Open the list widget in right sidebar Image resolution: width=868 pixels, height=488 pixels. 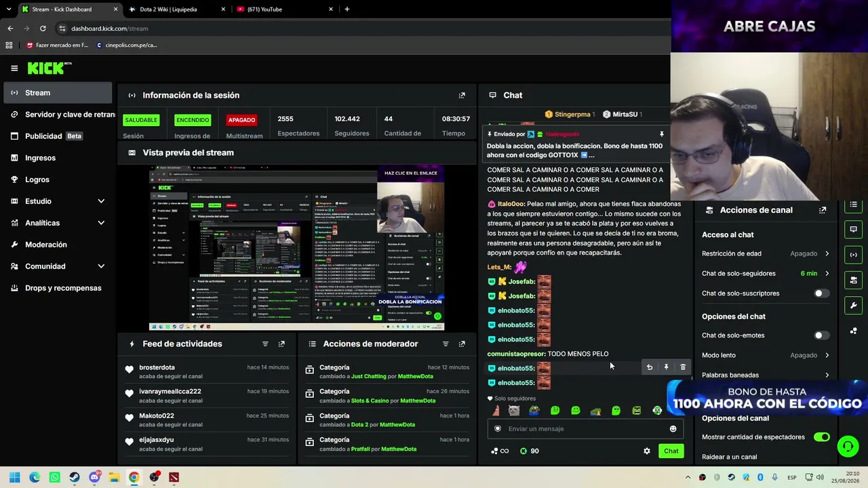854,204
